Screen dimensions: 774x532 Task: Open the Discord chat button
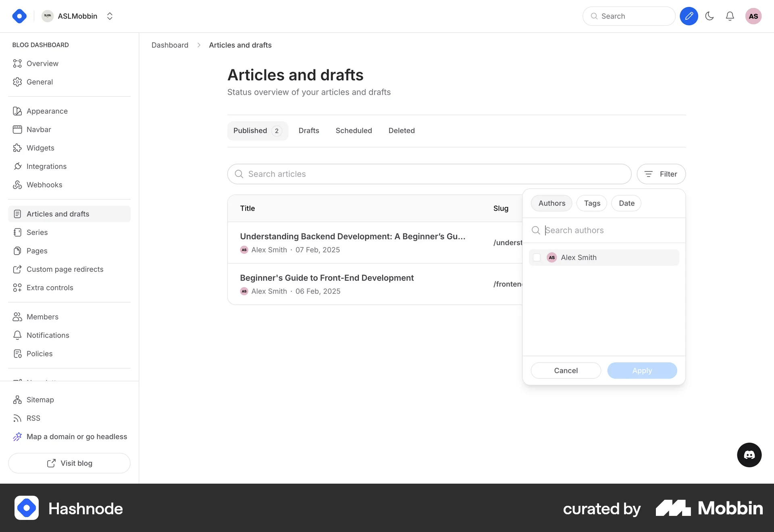(x=749, y=455)
